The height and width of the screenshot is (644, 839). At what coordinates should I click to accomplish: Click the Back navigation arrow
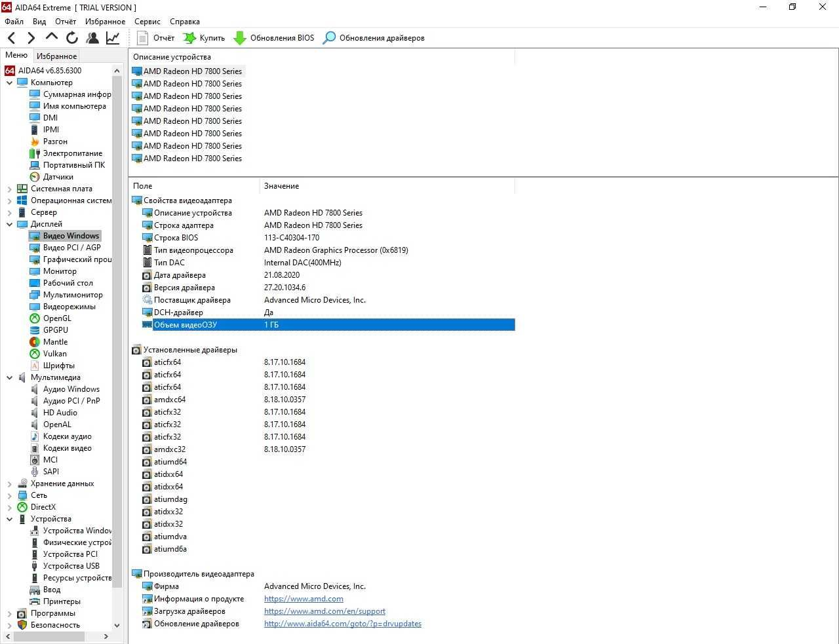click(x=12, y=38)
